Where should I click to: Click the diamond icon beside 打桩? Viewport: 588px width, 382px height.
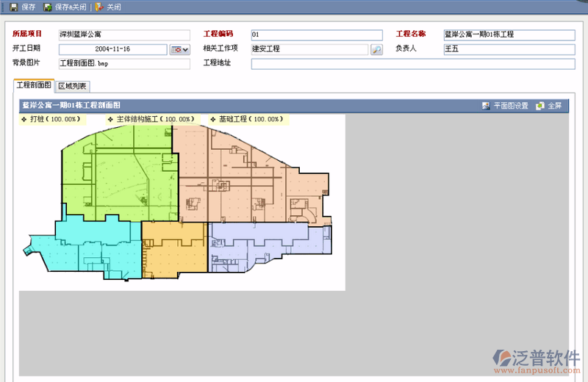tap(24, 120)
